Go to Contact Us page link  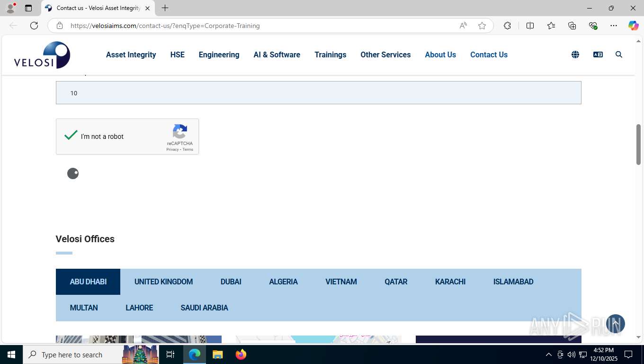pyautogui.click(x=489, y=55)
